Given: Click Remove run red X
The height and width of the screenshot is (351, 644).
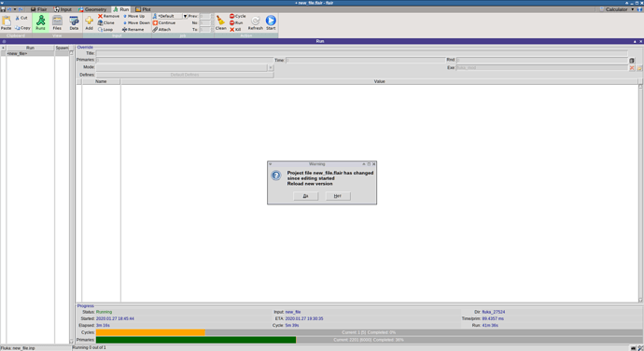Looking at the screenshot, I should coord(100,16).
